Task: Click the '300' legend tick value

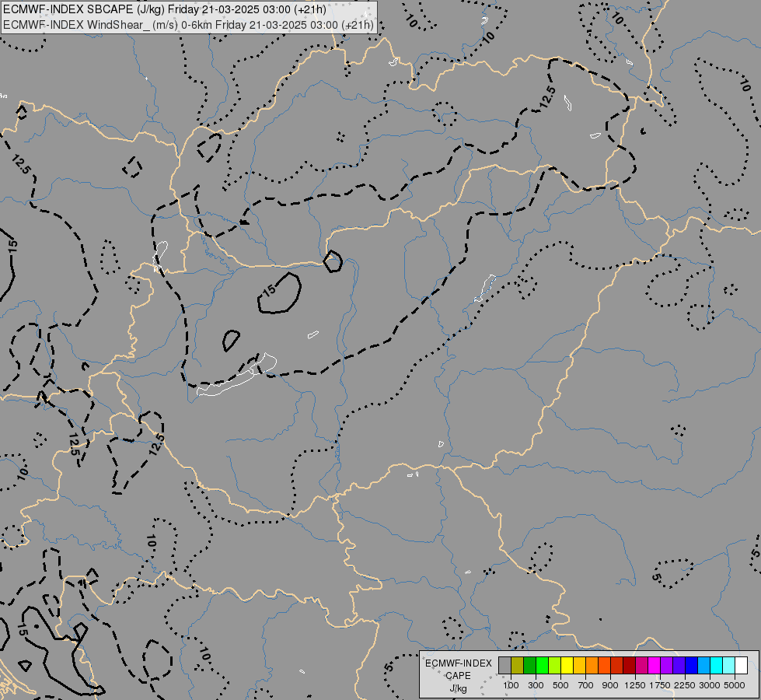Action: point(536,685)
